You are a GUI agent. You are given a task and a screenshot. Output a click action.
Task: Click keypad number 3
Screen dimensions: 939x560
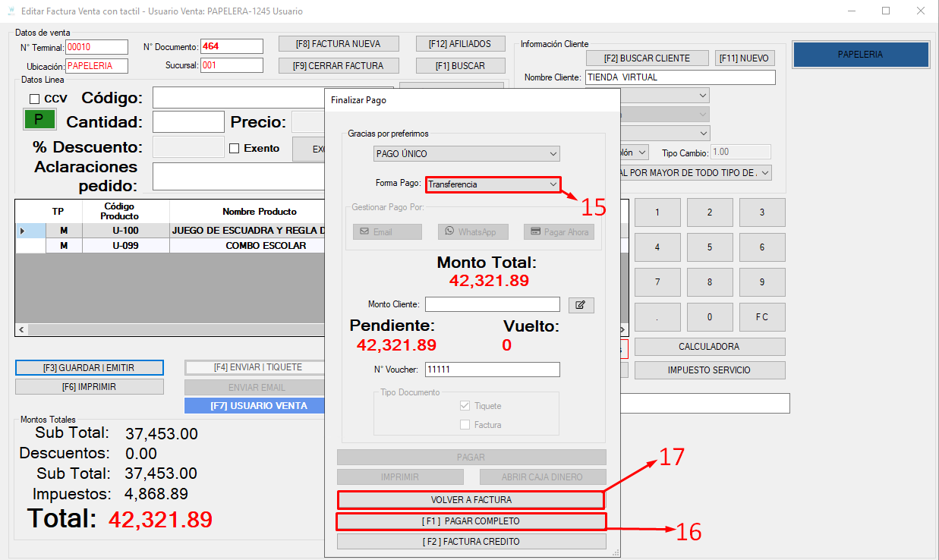click(762, 212)
